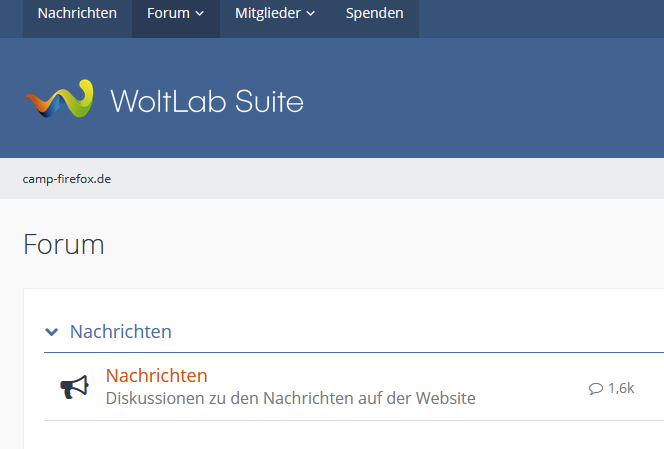Click the megaphone board icon

74,387
